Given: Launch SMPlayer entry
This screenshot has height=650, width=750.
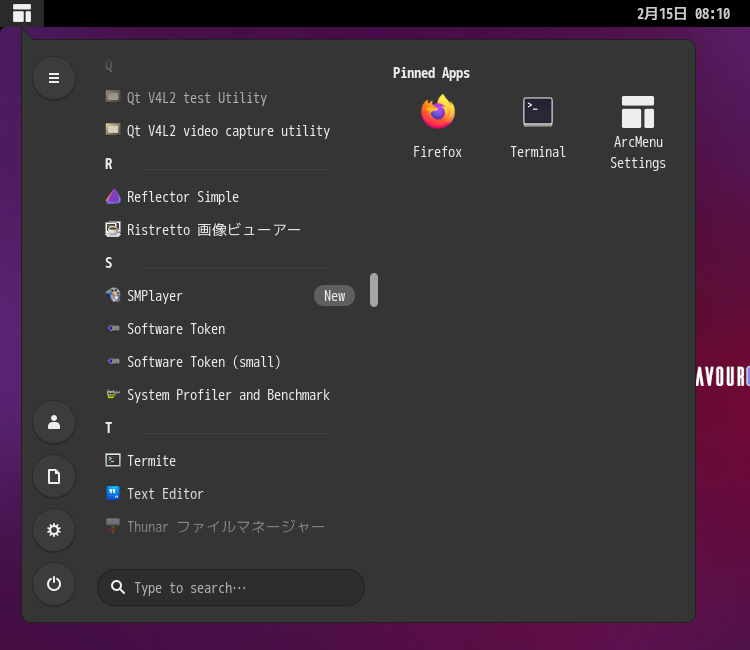Looking at the screenshot, I should [230, 296].
